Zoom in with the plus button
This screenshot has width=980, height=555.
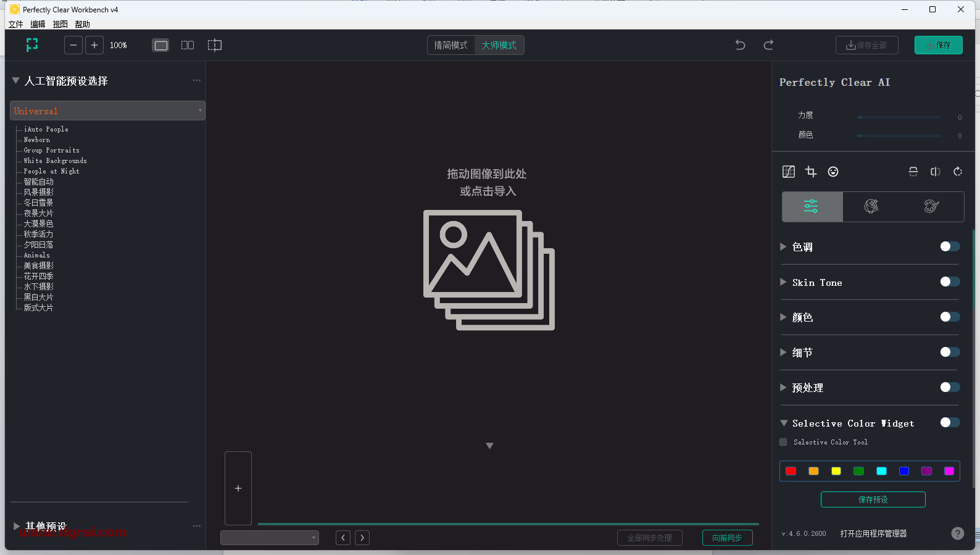[x=94, y=45]
